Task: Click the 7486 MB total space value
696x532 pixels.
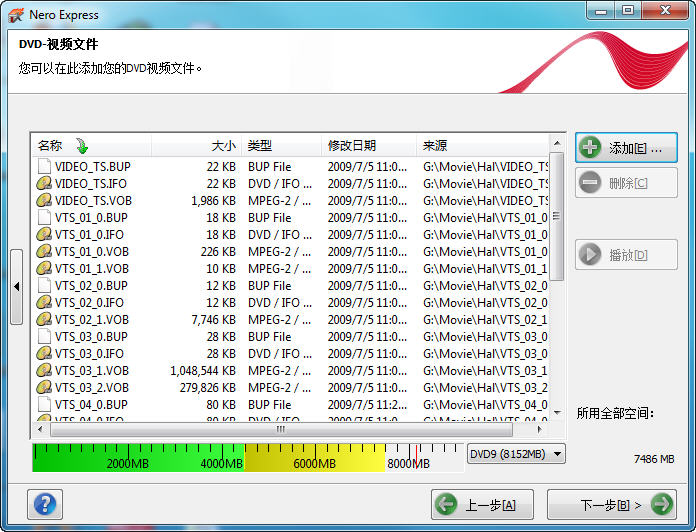Action: (x=654, y=459)
